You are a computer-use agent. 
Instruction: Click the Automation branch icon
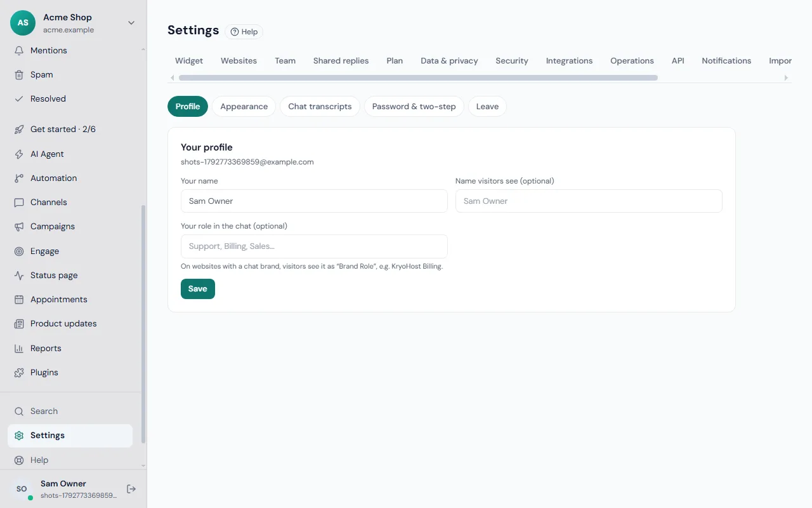tap(19, 178)
